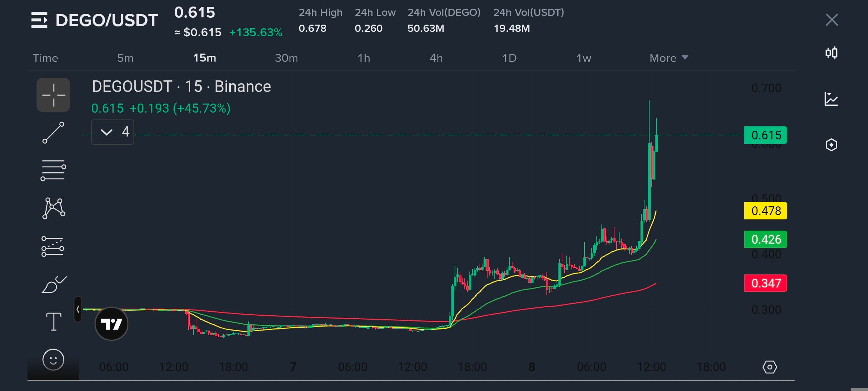The width and height of the screenshot is (868, 391).
Task: Select the brush drawing tool
Action: (53, 285)
